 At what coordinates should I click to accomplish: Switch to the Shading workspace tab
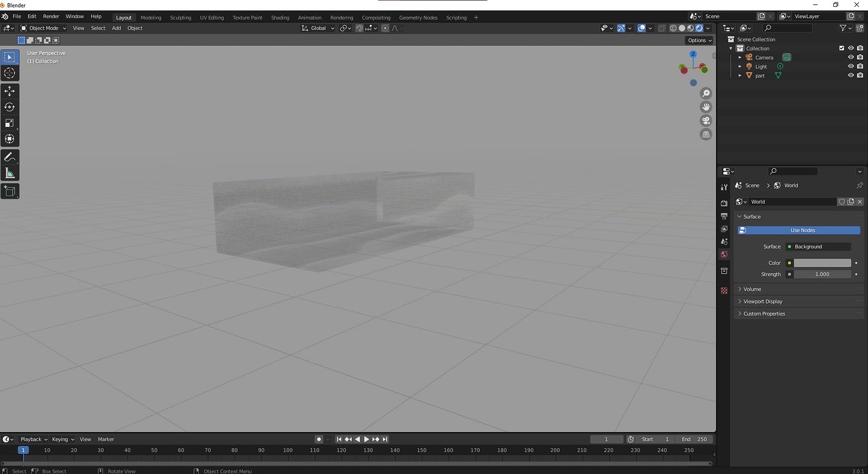(x=280, y=18)
